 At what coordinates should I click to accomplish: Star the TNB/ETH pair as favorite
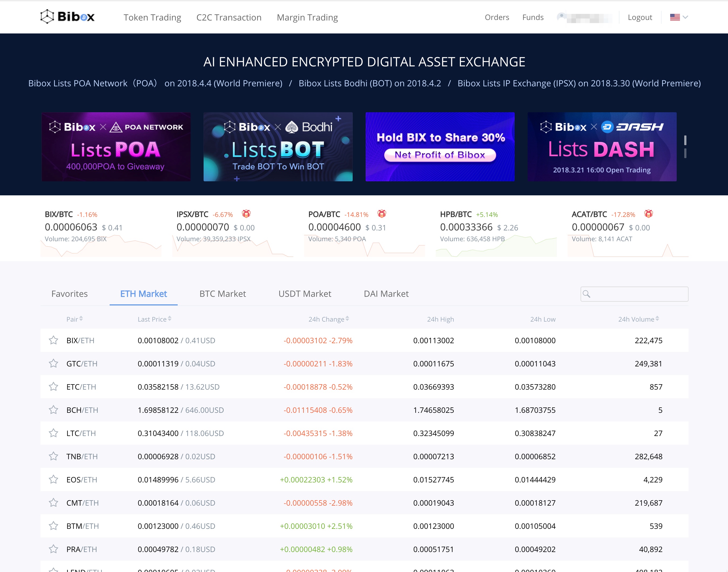(53, 456)
